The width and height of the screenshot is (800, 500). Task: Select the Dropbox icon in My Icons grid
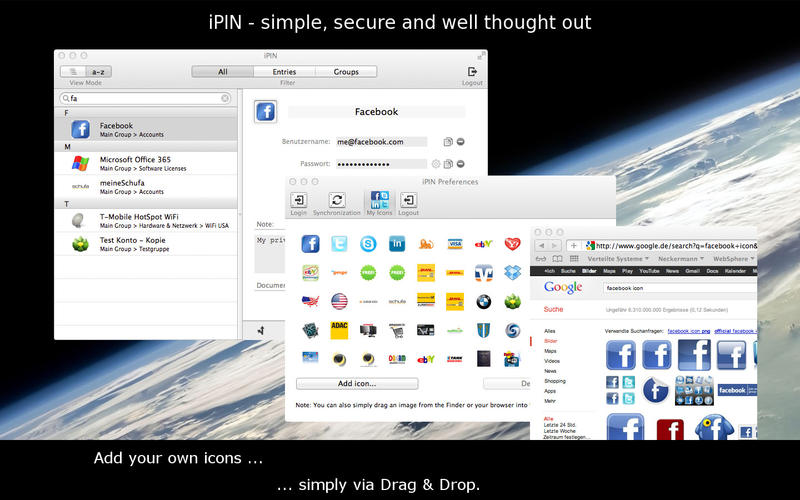[512, 272]
